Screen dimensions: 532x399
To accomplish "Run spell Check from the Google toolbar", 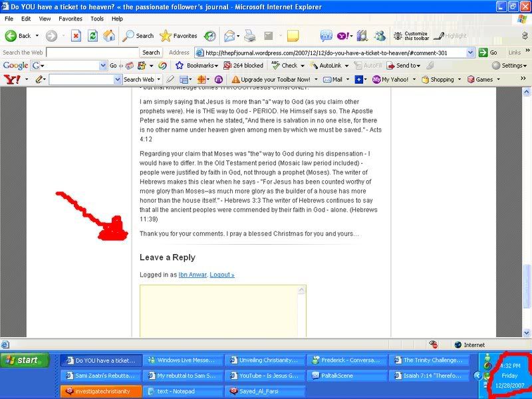I will pos(285,65).
